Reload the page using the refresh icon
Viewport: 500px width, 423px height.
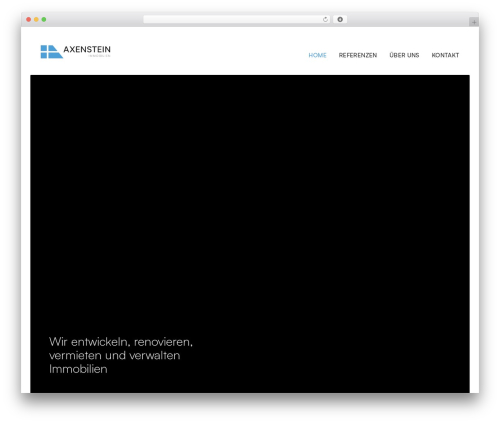tap(325, 20)
